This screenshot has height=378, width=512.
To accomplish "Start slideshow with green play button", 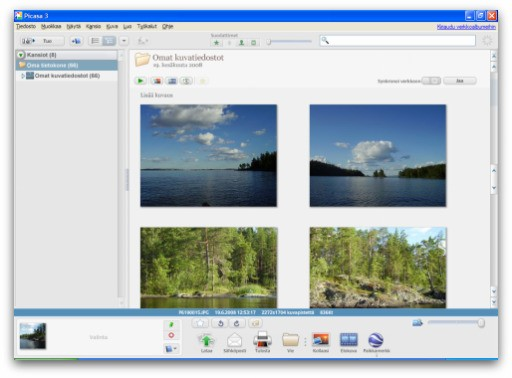I will pyautogui.click(x=140, y=81).
